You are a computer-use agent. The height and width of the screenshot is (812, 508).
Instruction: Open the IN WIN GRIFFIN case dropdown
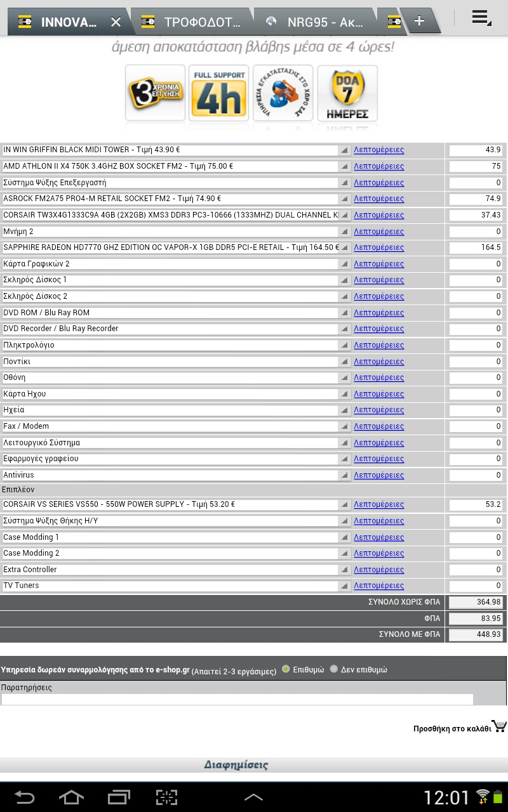click(x=177, y=150)
